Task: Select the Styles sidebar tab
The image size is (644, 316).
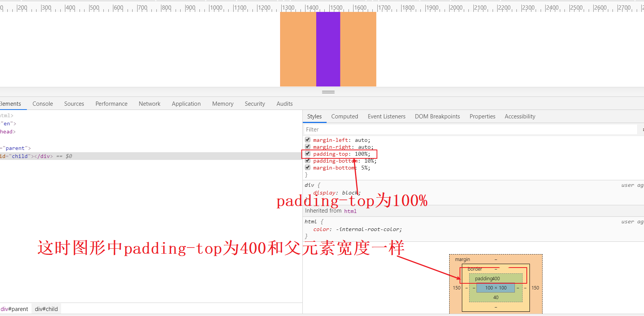Action: [314, 116]
